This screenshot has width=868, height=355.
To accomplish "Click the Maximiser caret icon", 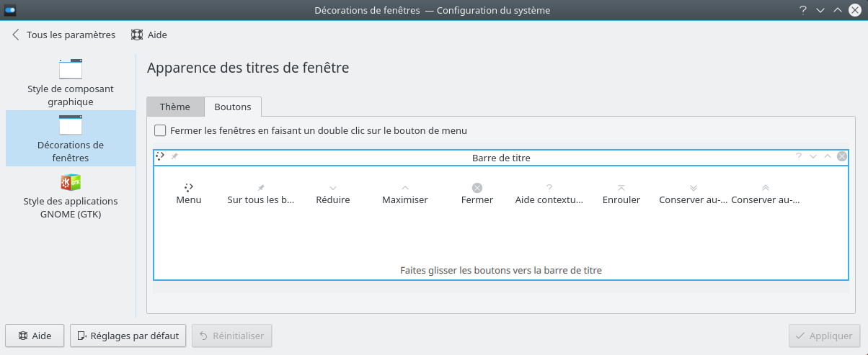I will coord(405,187).
